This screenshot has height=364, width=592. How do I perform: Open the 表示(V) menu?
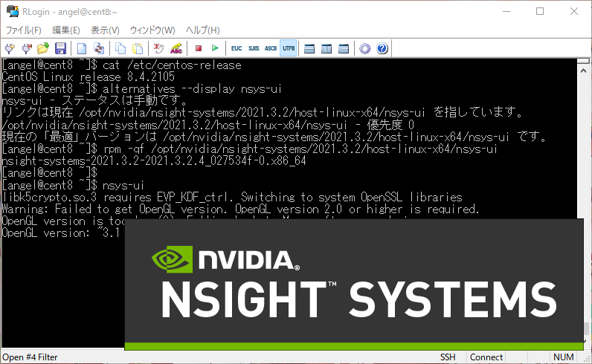coord(105,30)
